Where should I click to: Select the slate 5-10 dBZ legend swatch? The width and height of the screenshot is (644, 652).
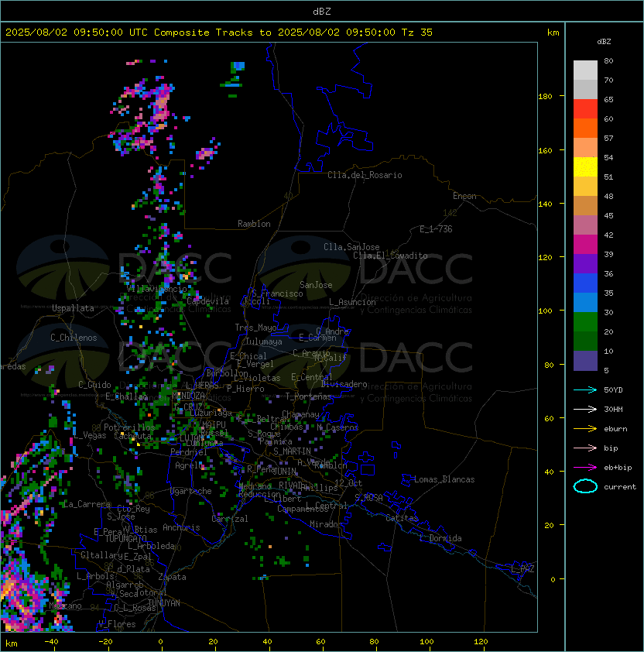(x=585, y=361)
